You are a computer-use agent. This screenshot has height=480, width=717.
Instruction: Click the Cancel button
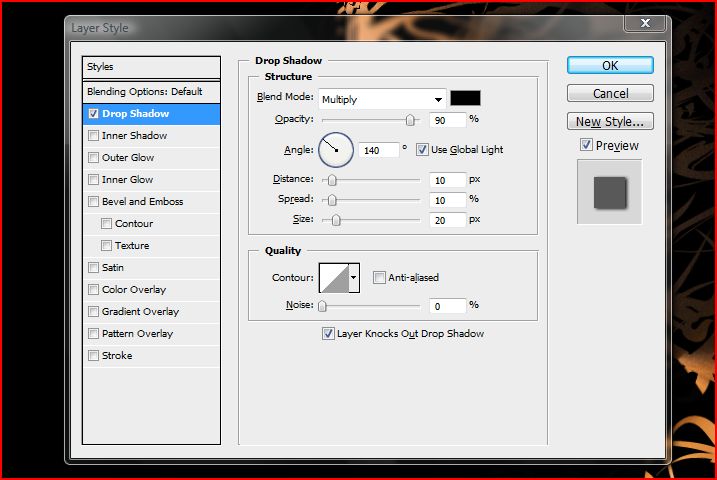click(610, 93)
